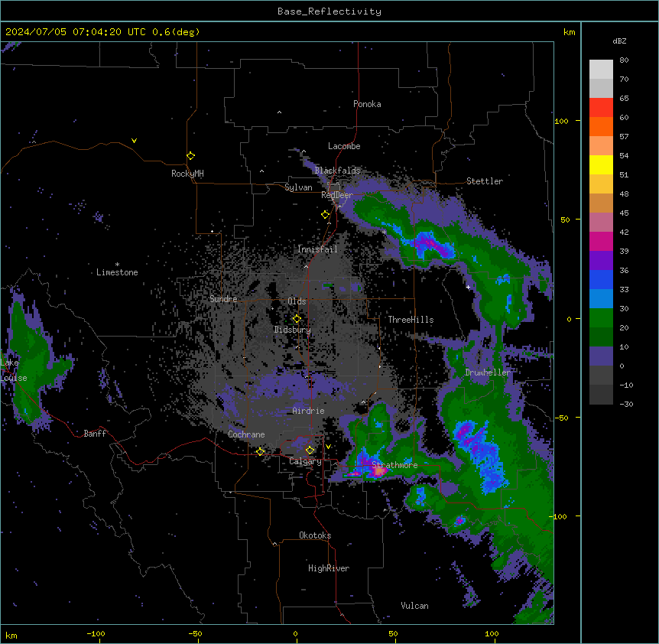
Task: Click the km unit label at top right
Action: click(x=569, y=32)
